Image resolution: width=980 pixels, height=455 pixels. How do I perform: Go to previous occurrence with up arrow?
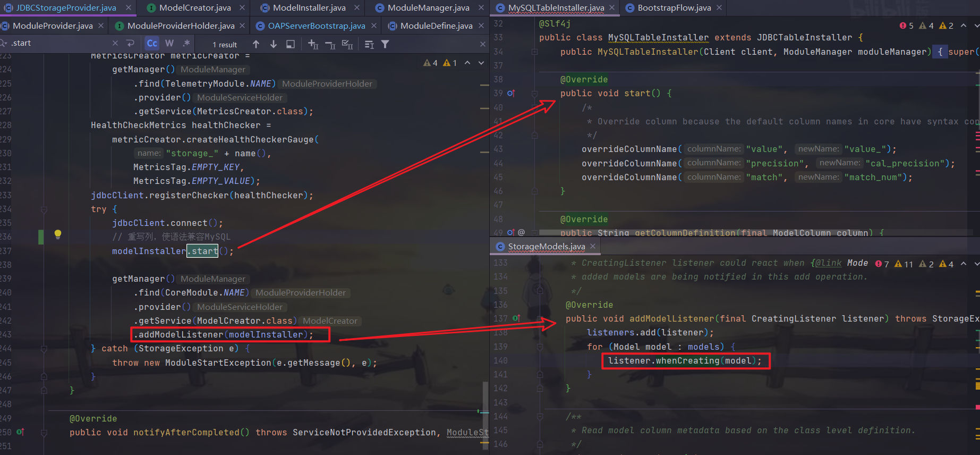tap(256, 44)
